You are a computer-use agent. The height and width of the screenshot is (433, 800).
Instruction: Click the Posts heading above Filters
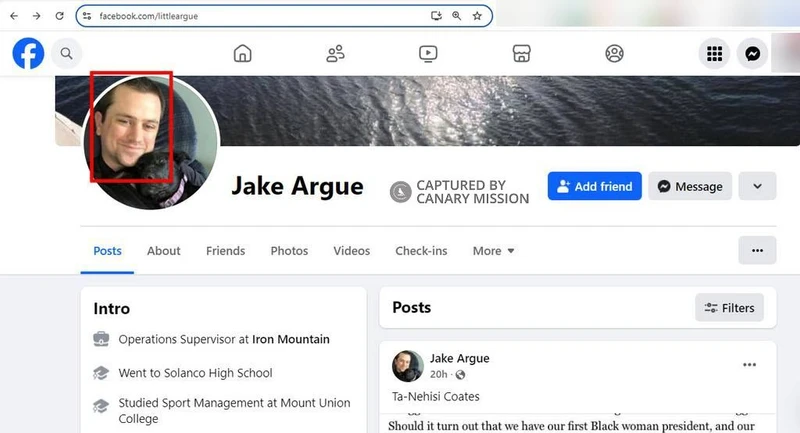pos(412,308)
